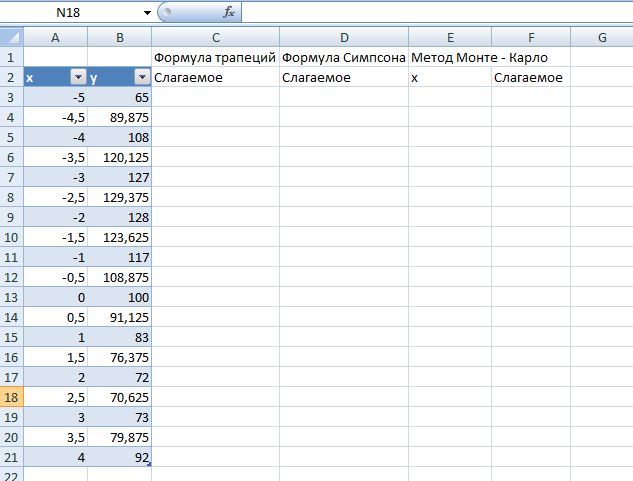Image resolution: width=633 pixels, height=481 pixels.
Task: Click inside the Name Box showing N18
Action: click(x=70, y=13)
